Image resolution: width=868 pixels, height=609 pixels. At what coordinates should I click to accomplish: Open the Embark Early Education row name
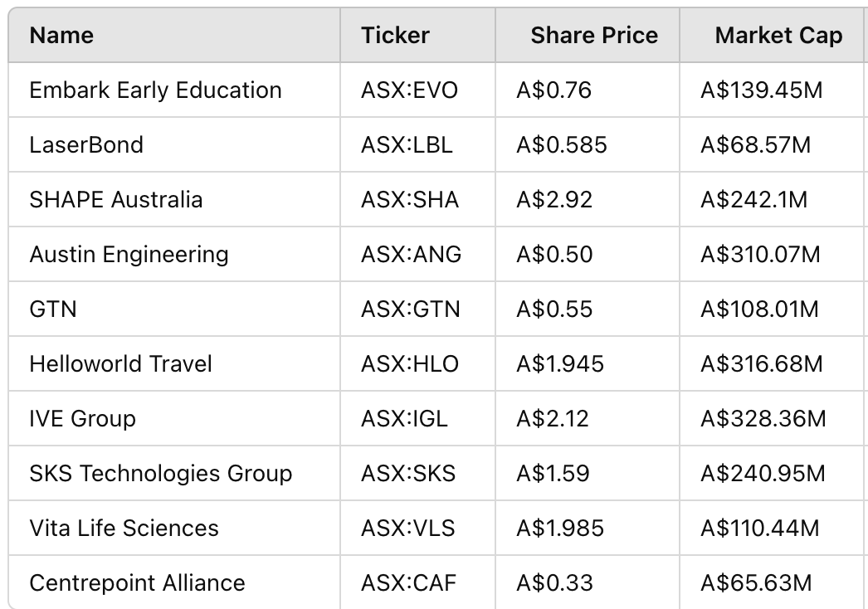point(155,90)
